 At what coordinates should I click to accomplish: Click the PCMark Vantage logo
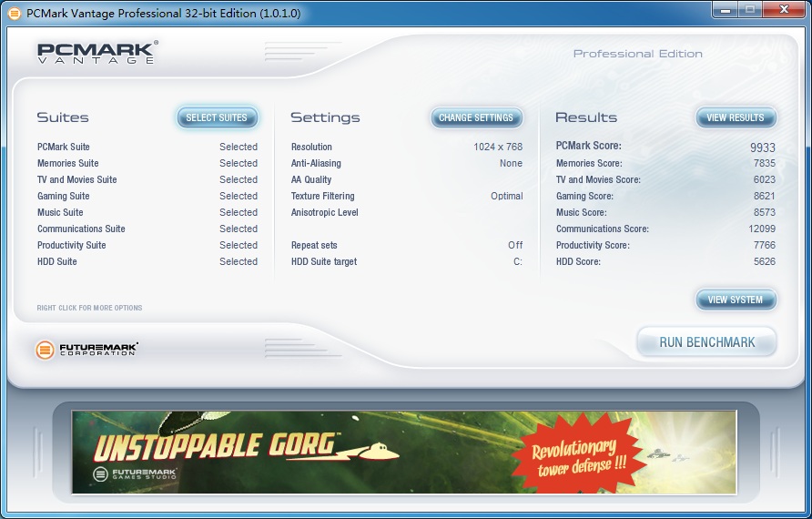pos(97,52)
